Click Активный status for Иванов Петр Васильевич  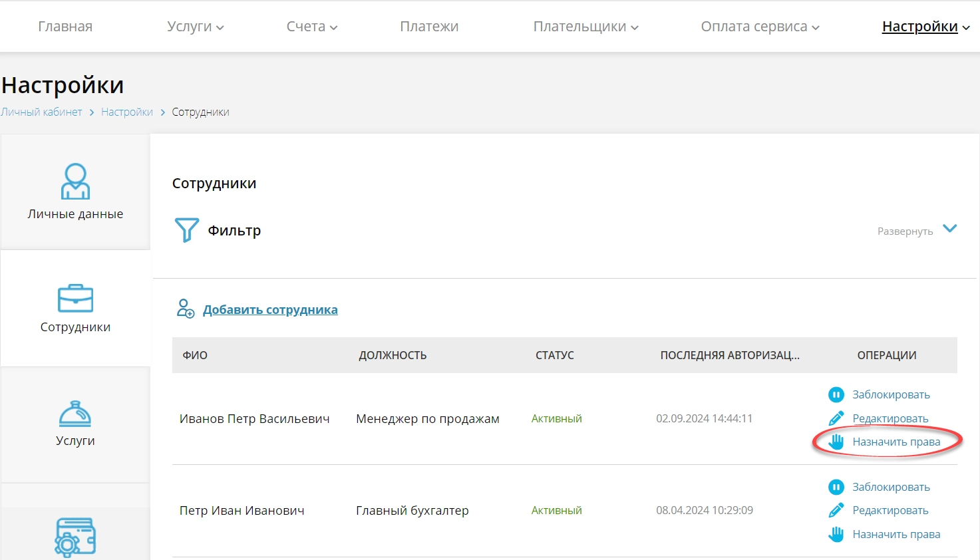pyautogui.click(x=556, y=418)
